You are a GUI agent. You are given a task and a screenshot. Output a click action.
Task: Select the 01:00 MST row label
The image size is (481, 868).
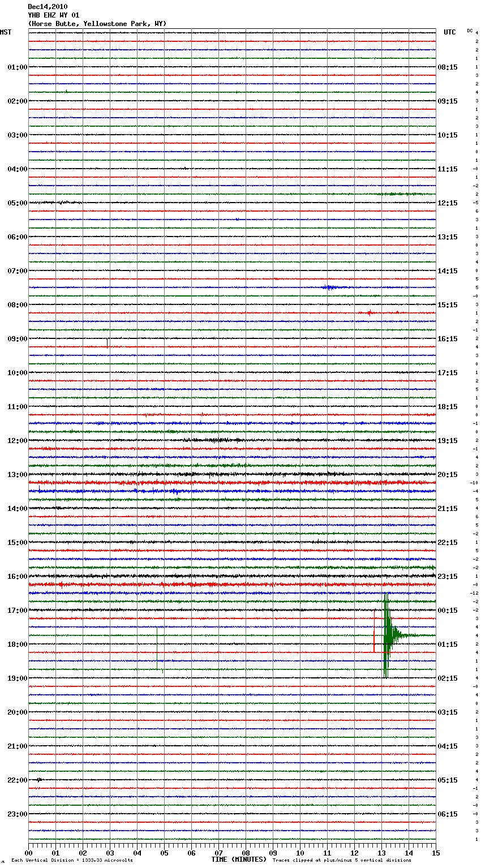(x=18, y=67)
